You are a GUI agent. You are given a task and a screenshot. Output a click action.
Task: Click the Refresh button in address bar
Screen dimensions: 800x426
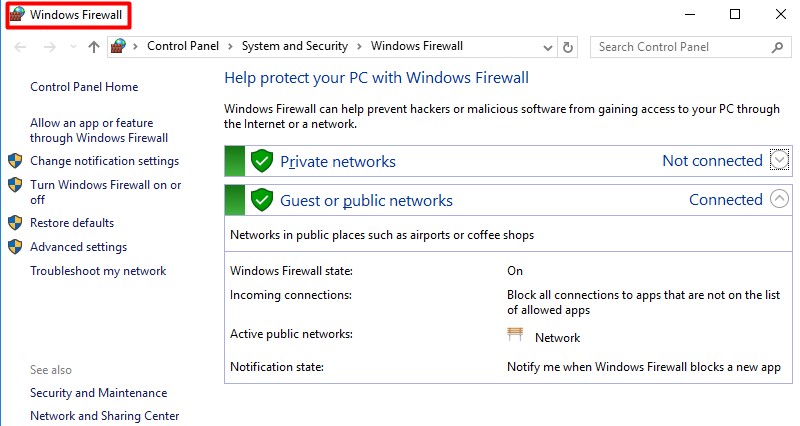pos(569,46)
